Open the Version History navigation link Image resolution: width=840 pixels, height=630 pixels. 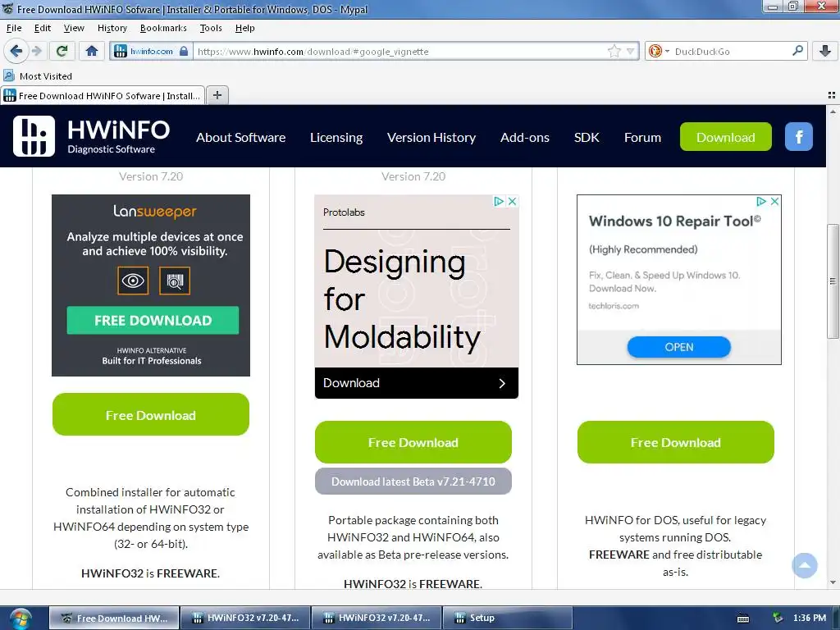click(431, 137)
